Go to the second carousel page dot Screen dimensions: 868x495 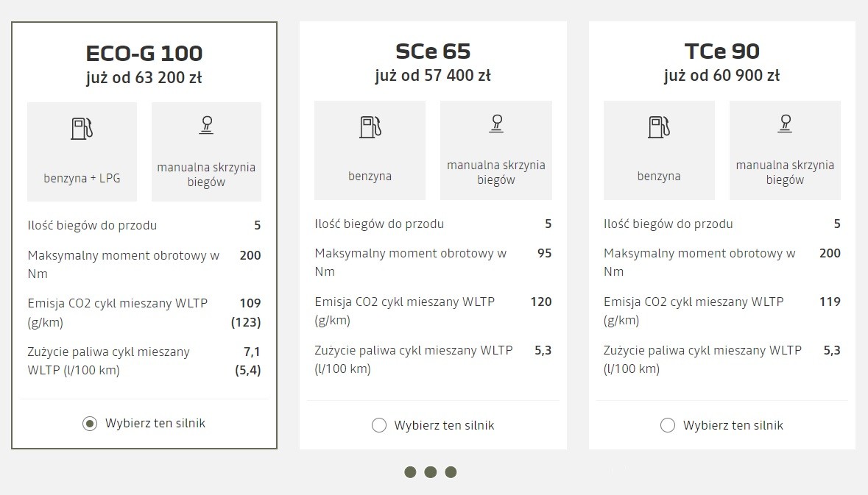click(431, 472)
